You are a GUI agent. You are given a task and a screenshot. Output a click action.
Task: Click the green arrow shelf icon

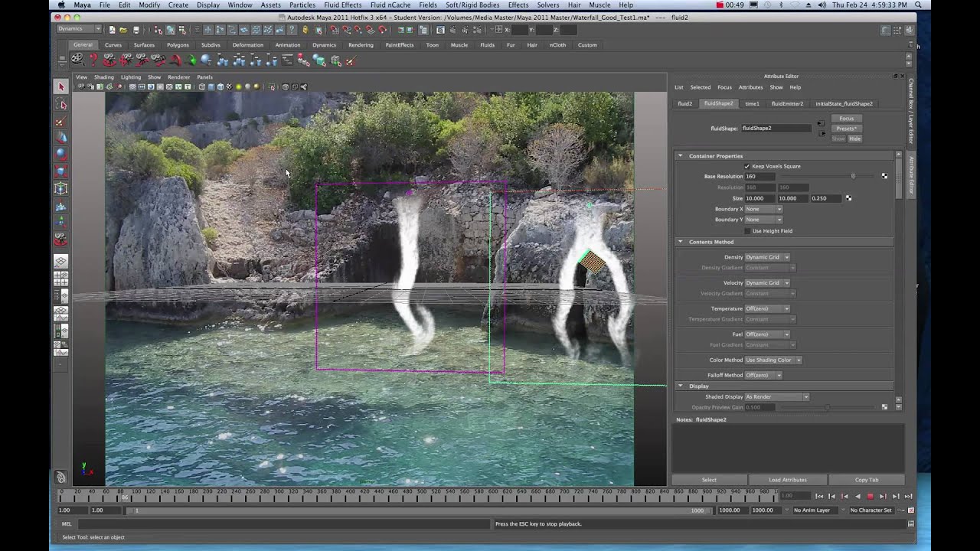[x=191, y=60]
